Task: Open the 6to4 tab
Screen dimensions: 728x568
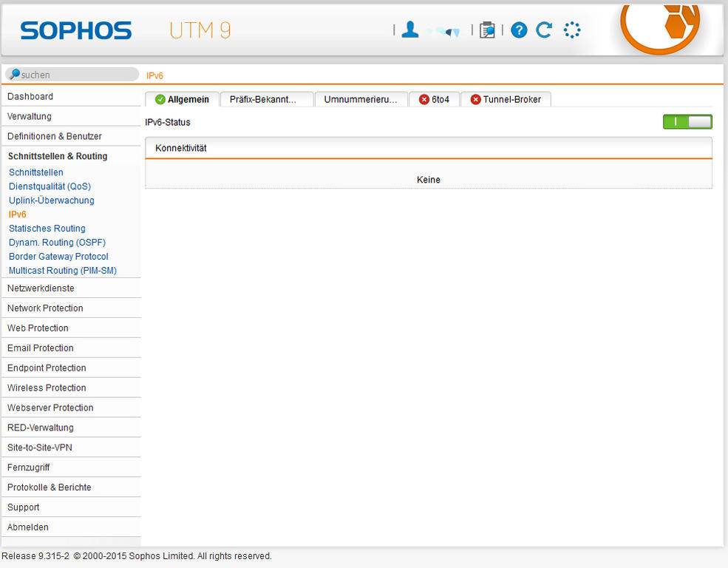Action: (x=434, y=100)
